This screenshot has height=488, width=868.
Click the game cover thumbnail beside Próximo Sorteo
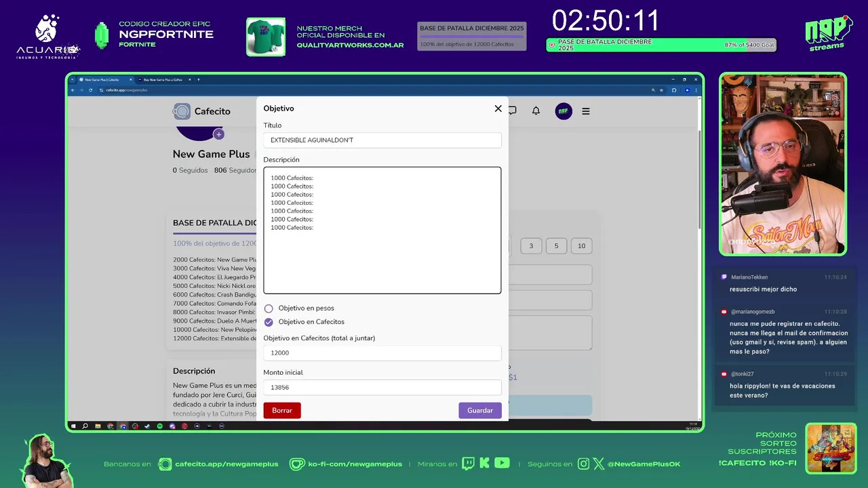[x=831, y=448]
